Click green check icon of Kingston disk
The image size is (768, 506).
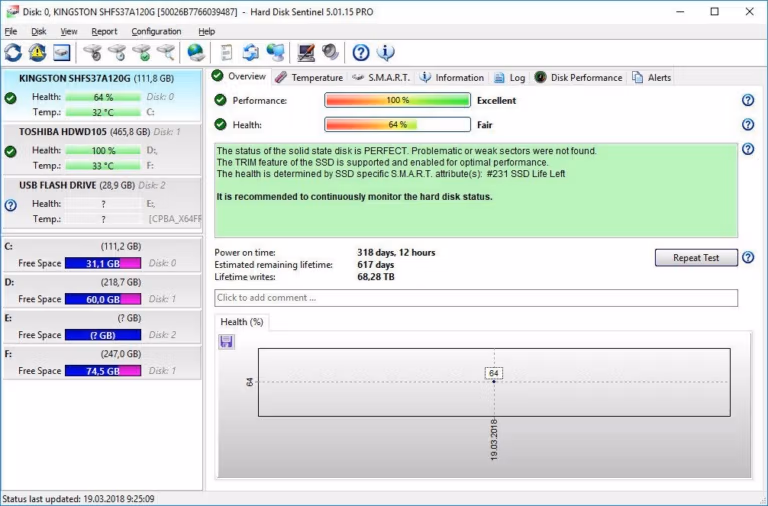point(10,98)
